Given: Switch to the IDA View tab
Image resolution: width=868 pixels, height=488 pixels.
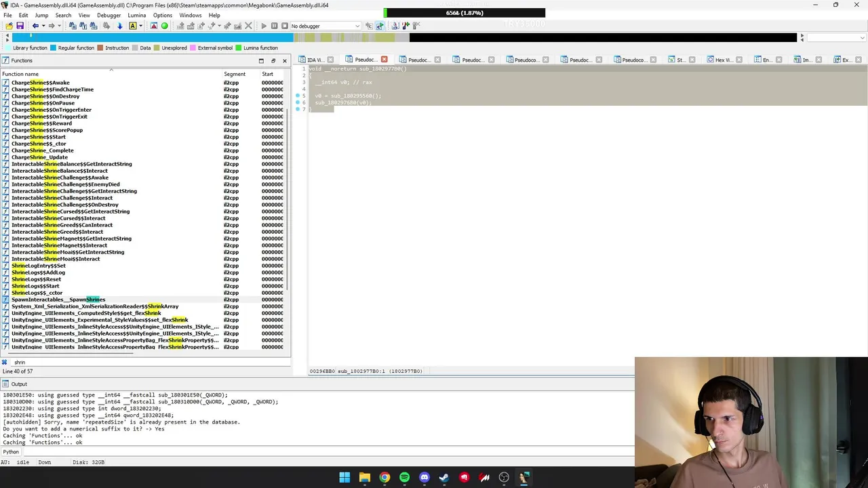Looking at the screenshot, I should (315, 60).
